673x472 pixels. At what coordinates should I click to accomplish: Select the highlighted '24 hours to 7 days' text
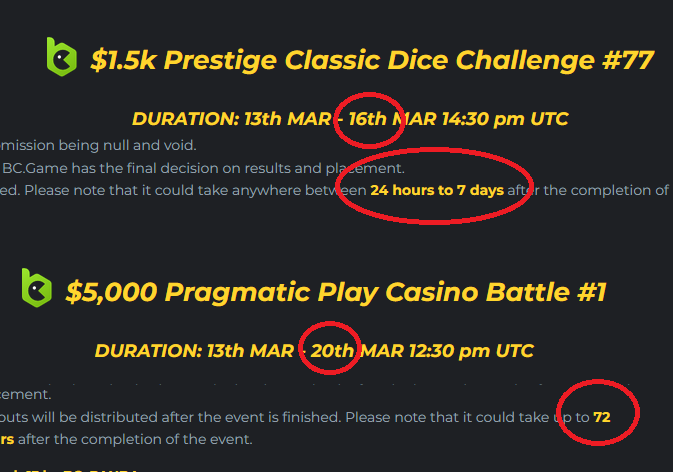pyautogui.click(x=437, y=190)
